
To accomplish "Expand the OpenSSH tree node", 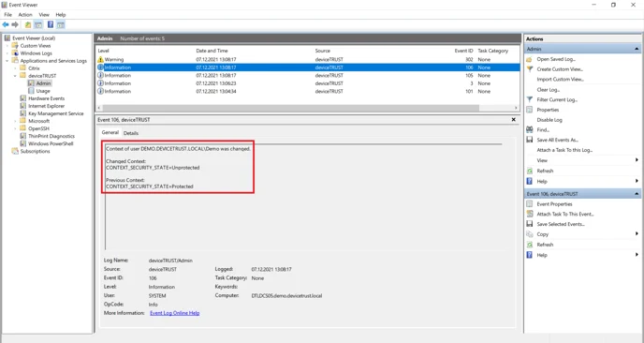I will tap(15, 128).
